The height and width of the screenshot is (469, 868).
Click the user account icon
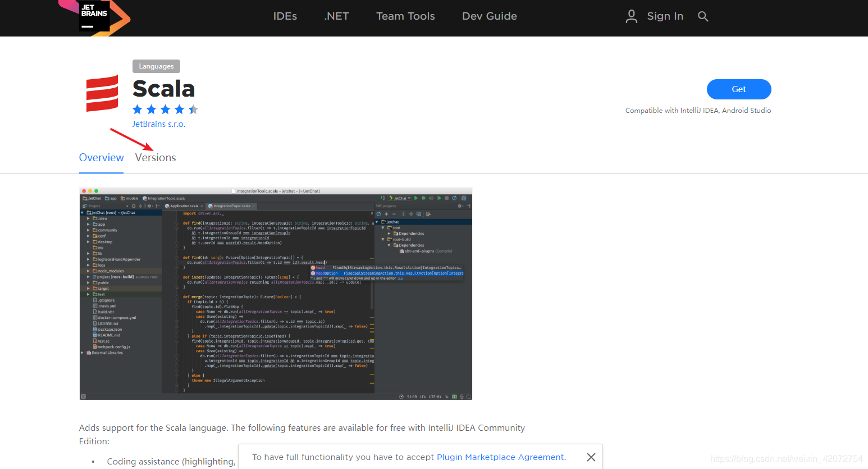click(x=632, y=16)
